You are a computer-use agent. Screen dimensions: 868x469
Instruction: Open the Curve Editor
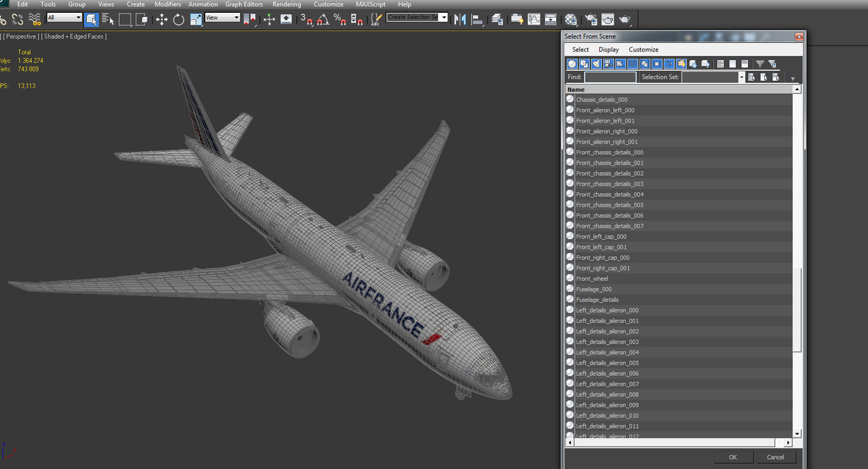[534, 19]
